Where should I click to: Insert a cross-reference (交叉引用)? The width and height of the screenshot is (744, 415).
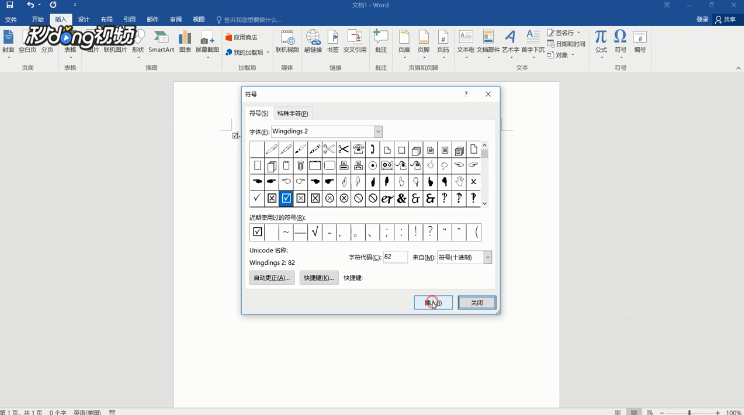354,42
